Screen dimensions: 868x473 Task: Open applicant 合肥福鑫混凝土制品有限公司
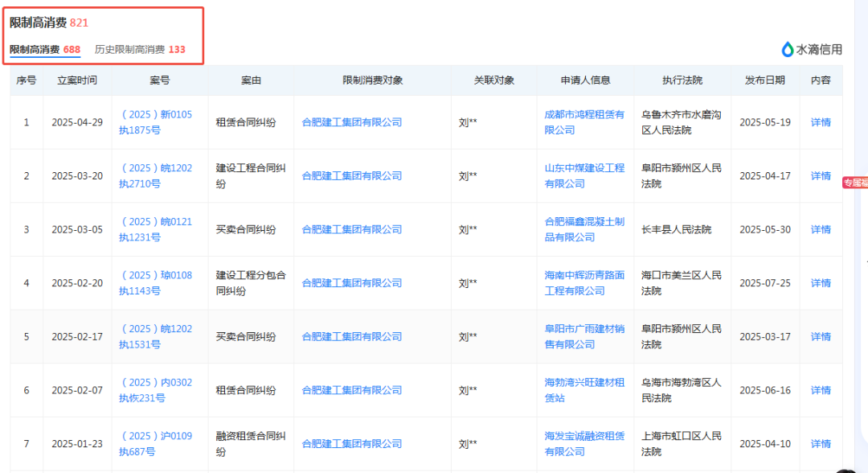pos(584,229)
